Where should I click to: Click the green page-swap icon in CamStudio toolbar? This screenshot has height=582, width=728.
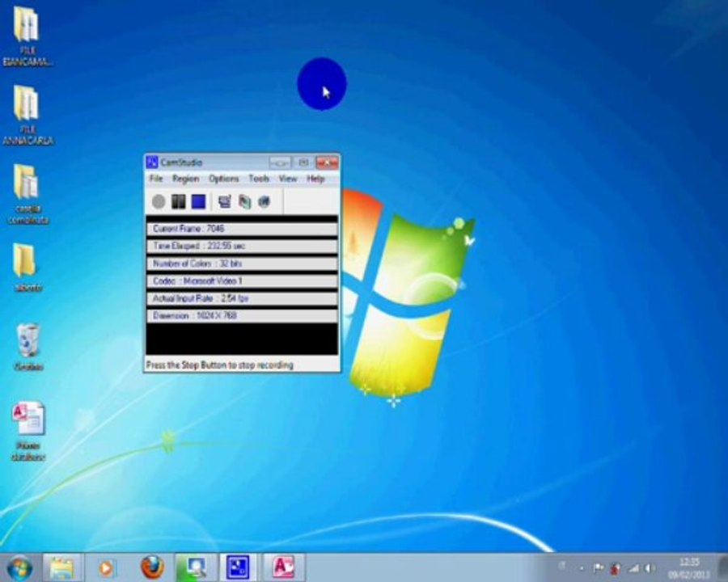pyautogui.click(x=244, y=201)
